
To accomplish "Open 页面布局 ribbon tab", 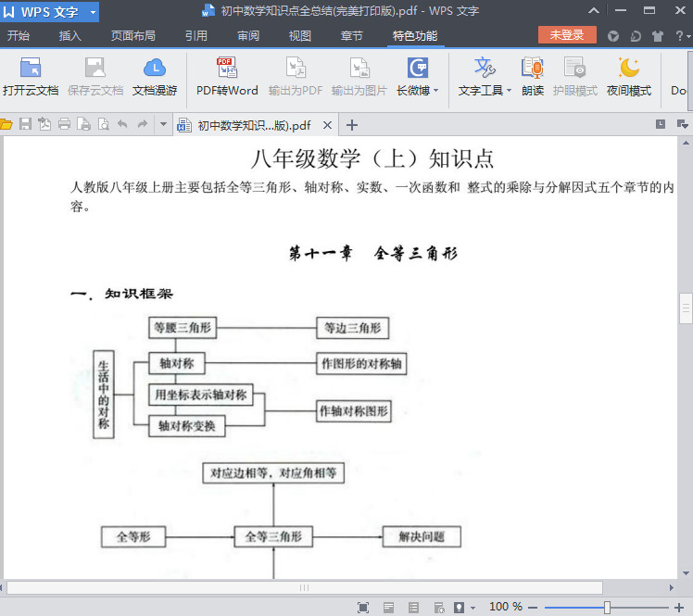I will (x=133, y=36).
